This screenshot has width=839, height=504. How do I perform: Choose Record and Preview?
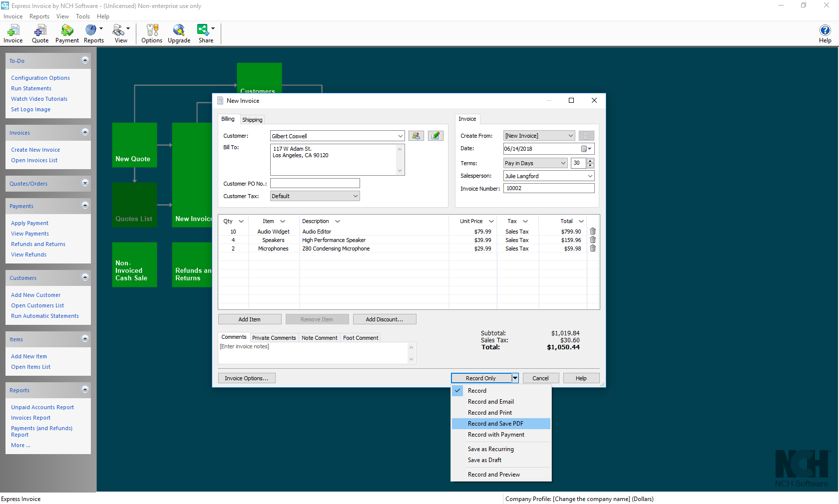501,475
